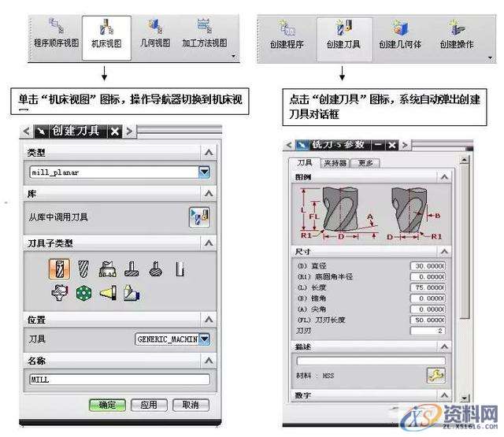Collapse the 位置 section

(x=209, y=320)
